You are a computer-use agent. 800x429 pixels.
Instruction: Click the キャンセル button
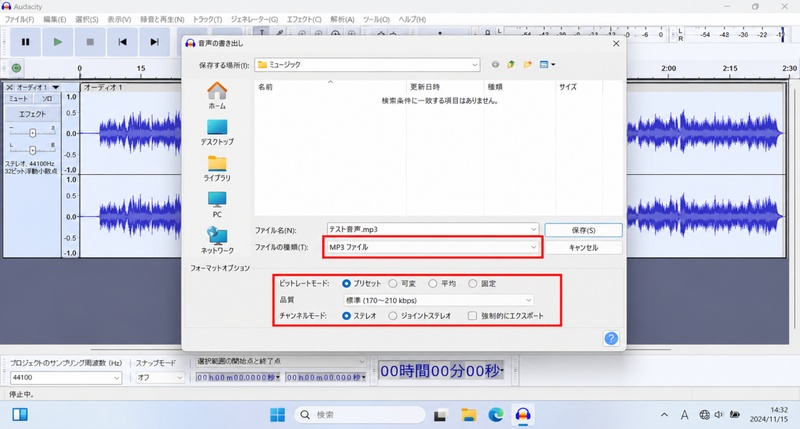coord(583,247)
